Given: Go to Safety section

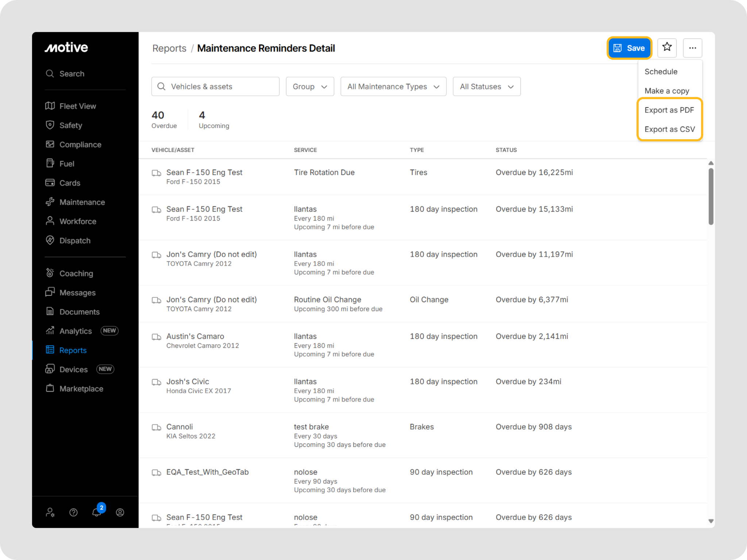Looking at the screenshot, I should tap(71, 125).
